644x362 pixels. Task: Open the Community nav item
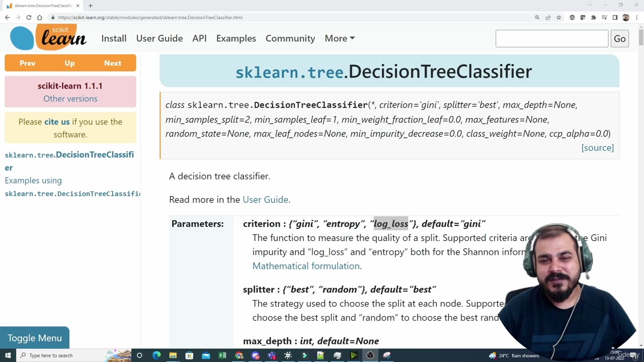290,38
